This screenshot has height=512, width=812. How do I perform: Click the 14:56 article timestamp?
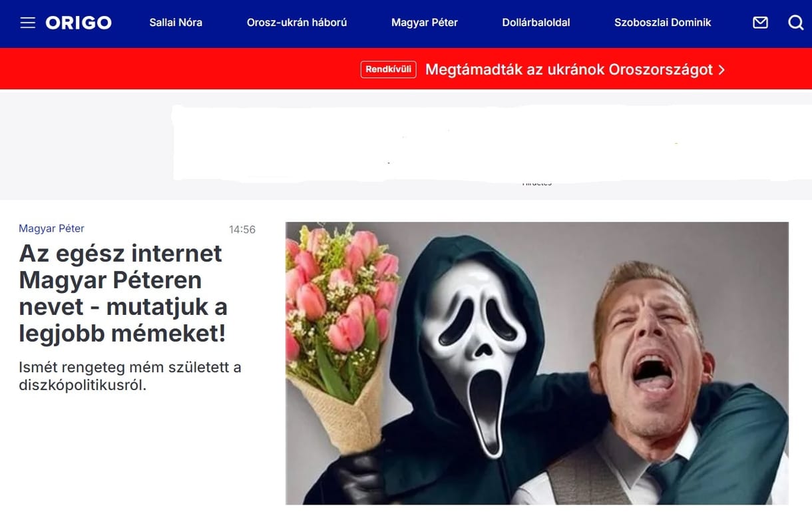[242, 230]
